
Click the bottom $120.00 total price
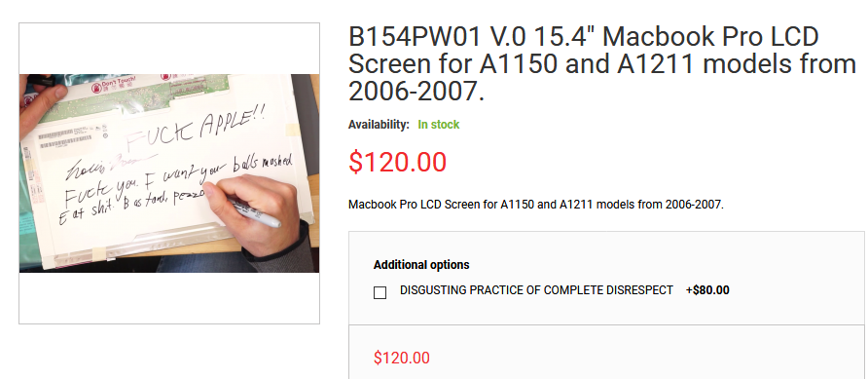[401, 358]
